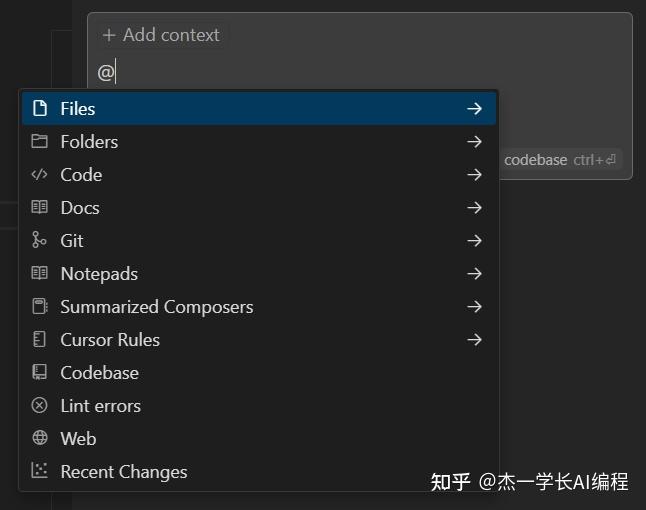Click the Lint errors circle-x icon

point(40,406)
